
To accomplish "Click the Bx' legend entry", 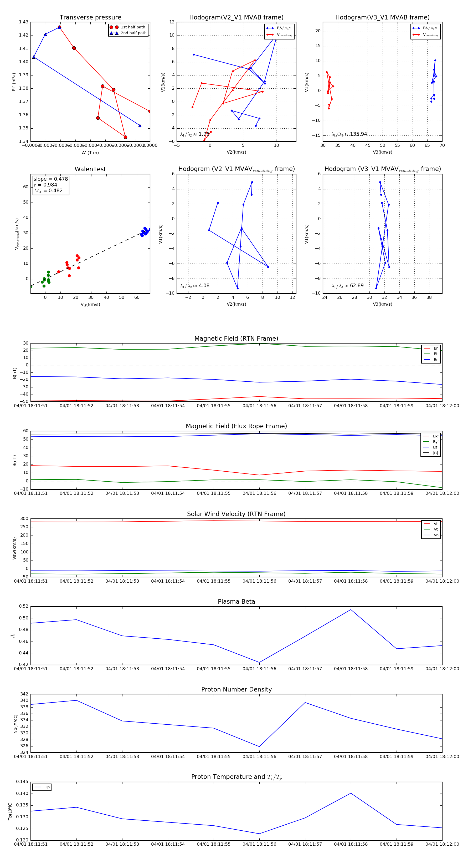I will click(431, 436).
